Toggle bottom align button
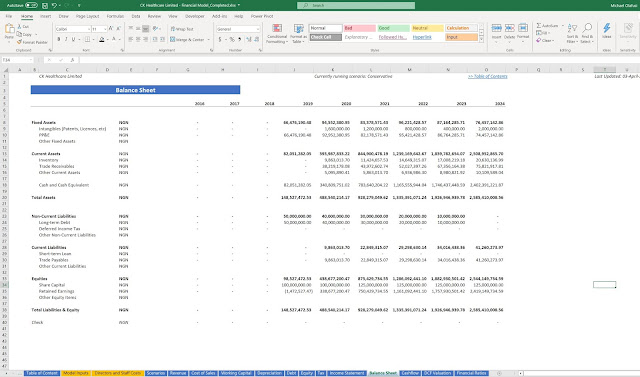 click(145, 29)
